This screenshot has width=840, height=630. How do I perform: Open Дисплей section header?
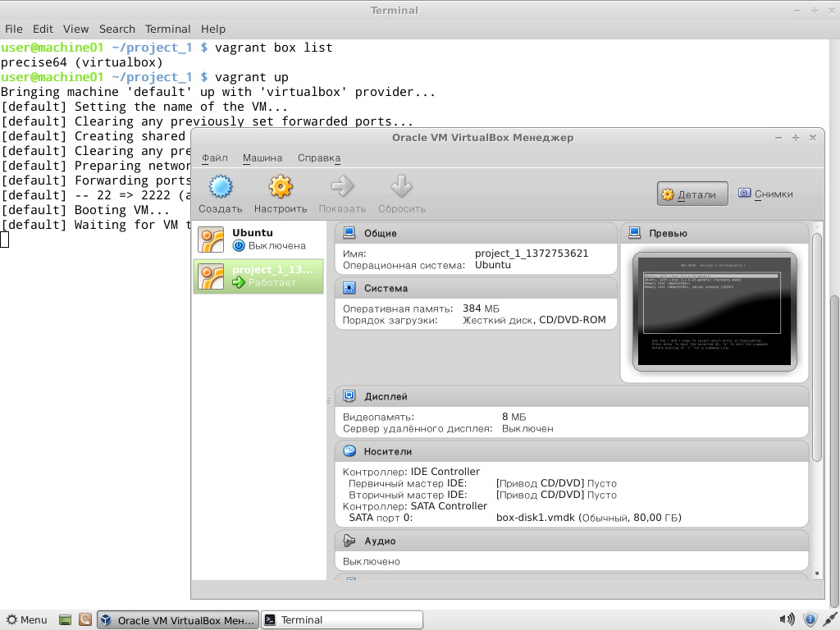[x=572, y=396]
